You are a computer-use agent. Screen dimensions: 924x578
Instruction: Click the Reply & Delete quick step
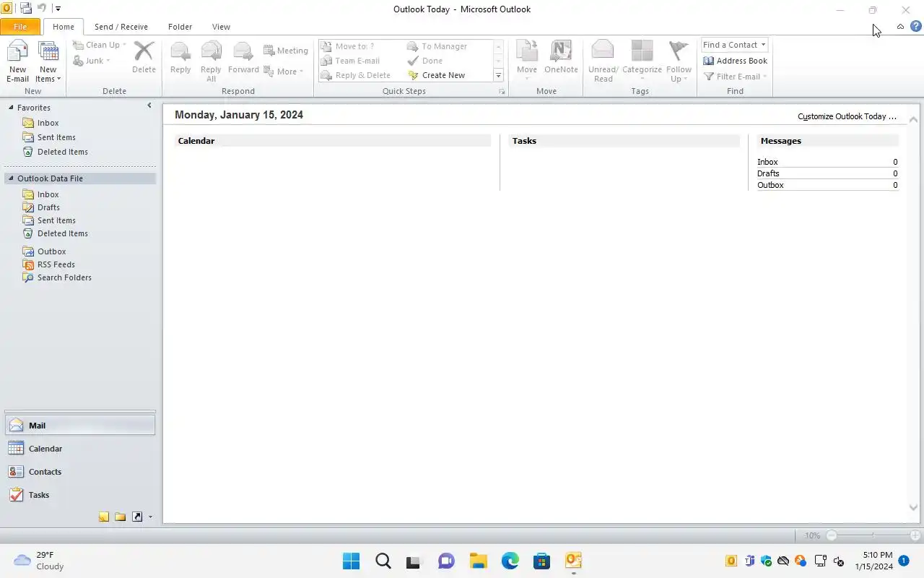click(x=356, y=75)
